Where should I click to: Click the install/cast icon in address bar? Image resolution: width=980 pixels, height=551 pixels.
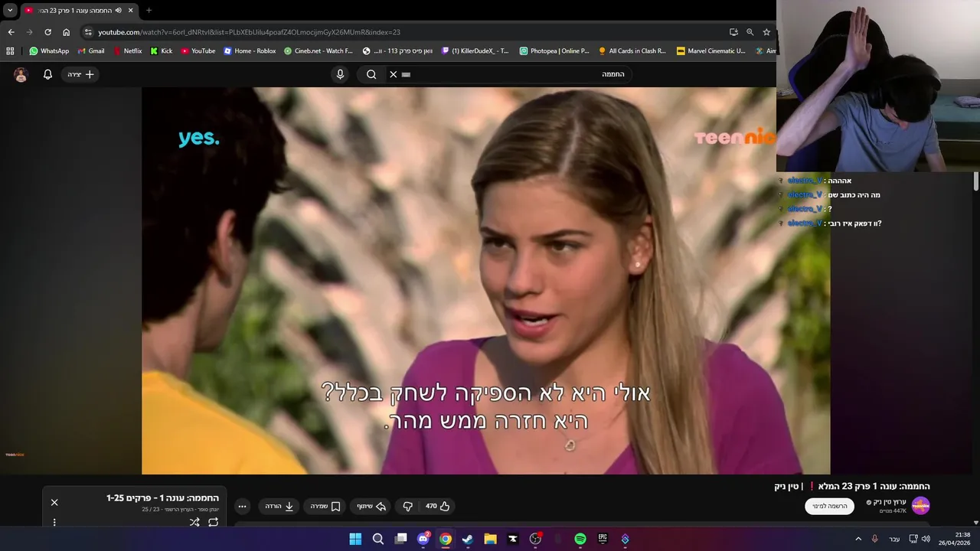[733, 32]
